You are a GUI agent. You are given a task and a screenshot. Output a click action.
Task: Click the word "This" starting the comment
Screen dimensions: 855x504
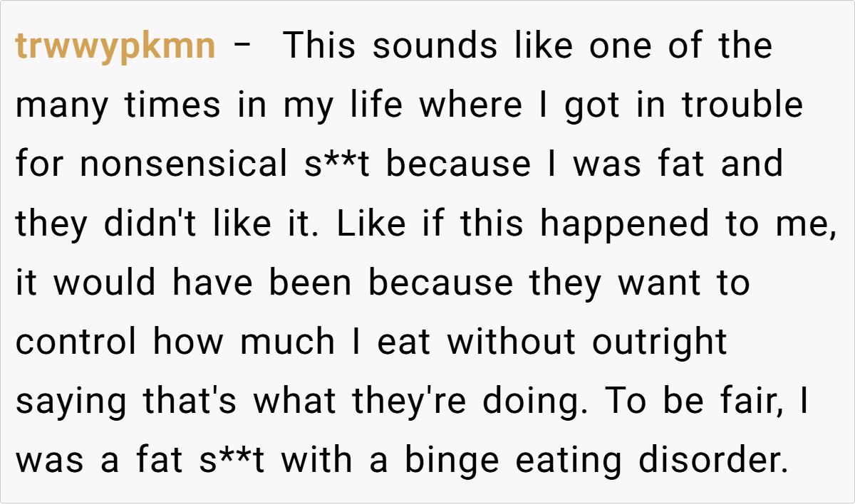319,47
